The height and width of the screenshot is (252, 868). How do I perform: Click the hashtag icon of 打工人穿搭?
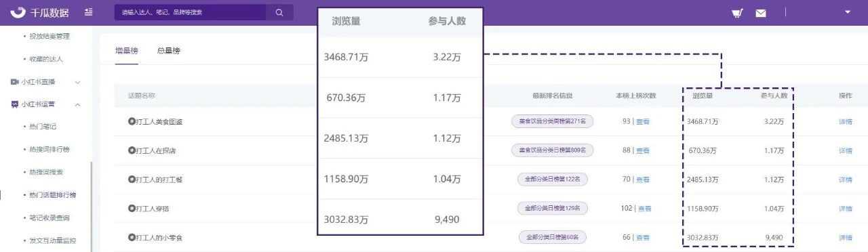(132, 209)
